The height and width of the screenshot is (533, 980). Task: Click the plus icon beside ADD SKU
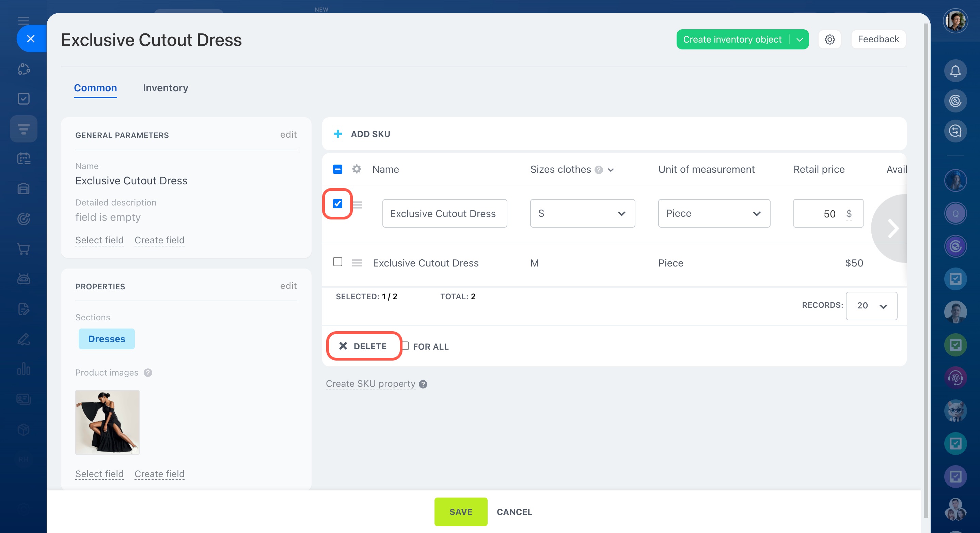337,134
